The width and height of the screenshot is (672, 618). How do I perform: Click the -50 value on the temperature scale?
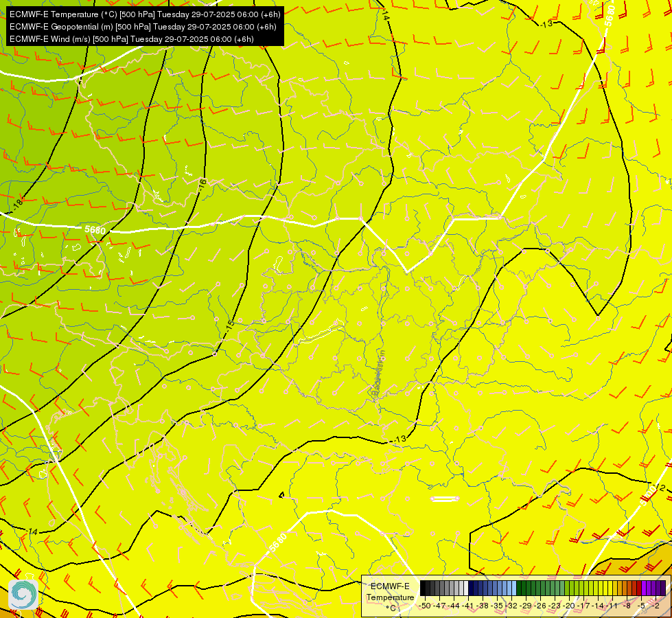(425, 606)
